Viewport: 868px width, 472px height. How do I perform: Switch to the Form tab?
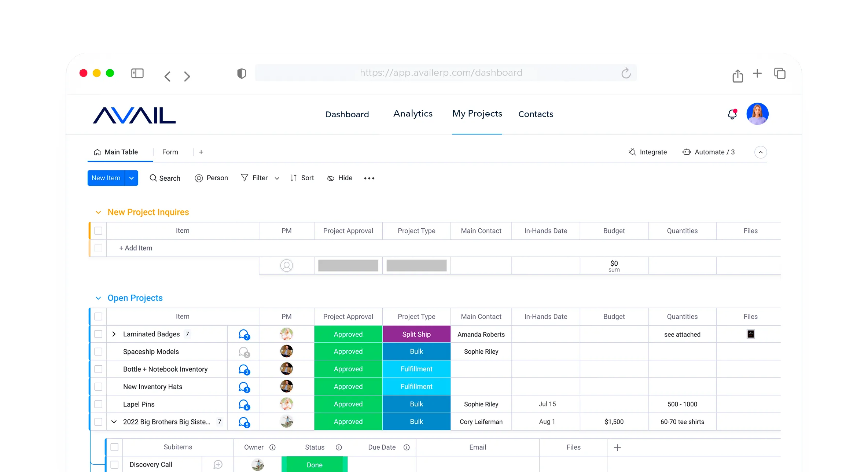(170, 152)
